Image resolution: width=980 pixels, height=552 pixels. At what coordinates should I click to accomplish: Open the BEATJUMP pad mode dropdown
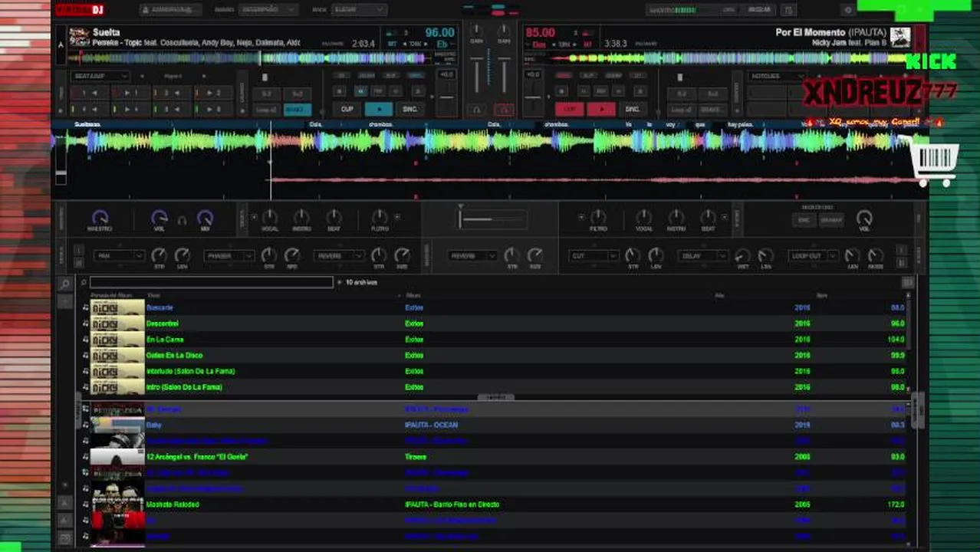100,76
